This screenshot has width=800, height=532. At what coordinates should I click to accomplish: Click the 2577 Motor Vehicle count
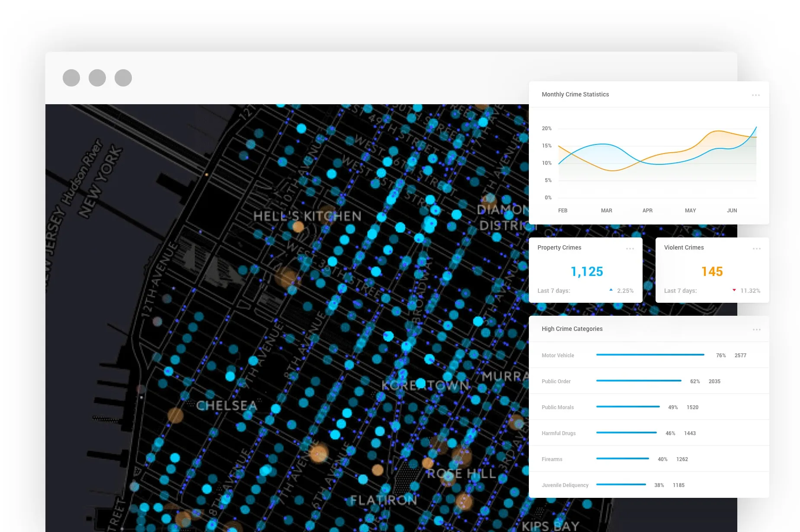point(740,356)
